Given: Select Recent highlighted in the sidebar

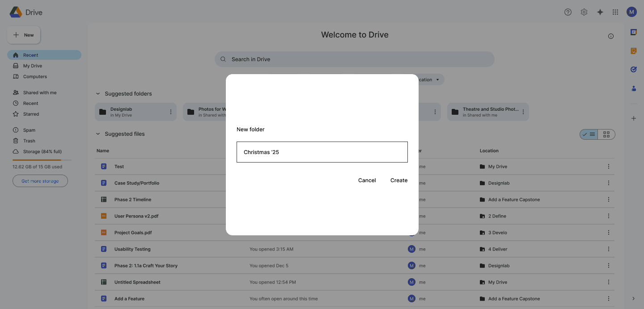Looking at the screenshot, I should pyautogui.click(x=44, y=55).
